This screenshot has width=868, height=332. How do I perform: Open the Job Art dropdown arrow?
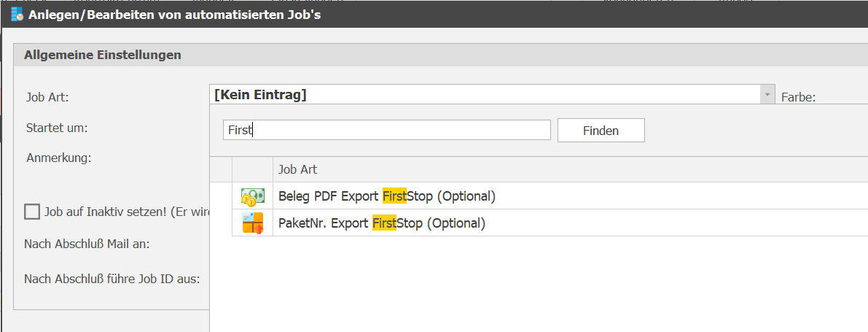click(x=767, y=95)
